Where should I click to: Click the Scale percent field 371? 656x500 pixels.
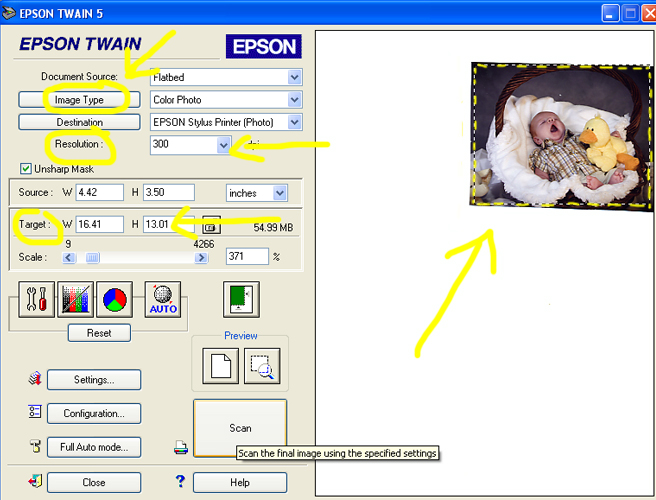coord(247,256)
